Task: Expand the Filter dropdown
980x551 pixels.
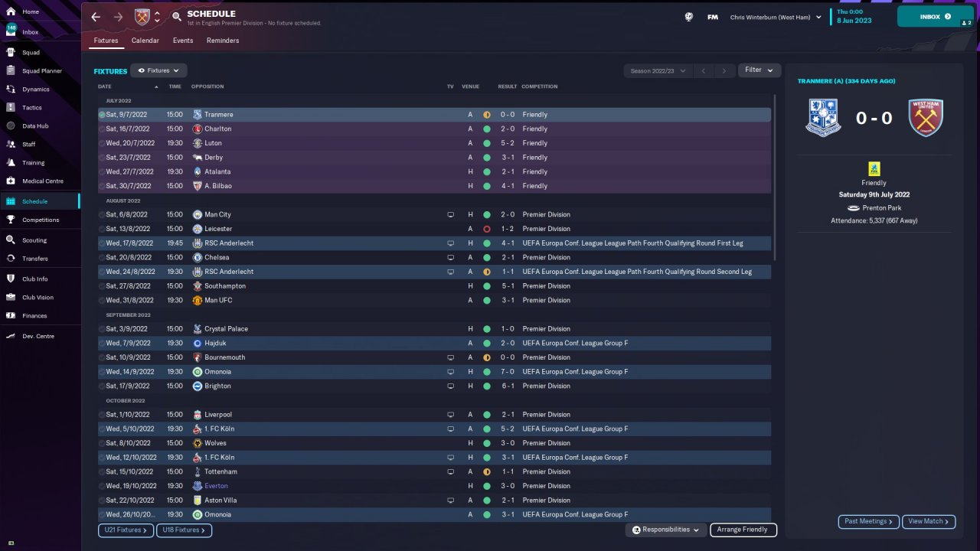Action: pyautogui.click(x=759, y=70)
